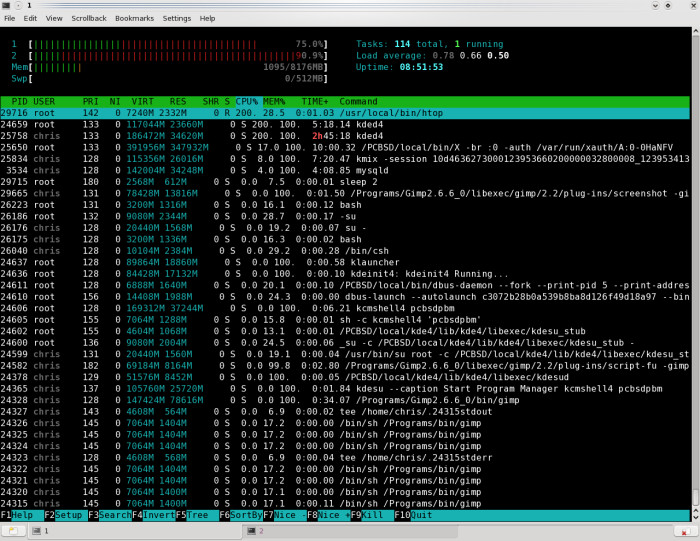The width and height of the screenshot is (700, 541).
Task: Select the dbus-daemon process row
Action: (x=345, y=285)
